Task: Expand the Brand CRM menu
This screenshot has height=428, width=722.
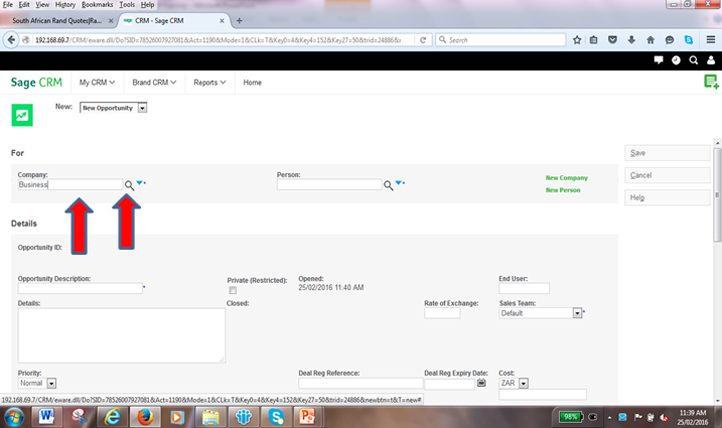Action: 154,82
